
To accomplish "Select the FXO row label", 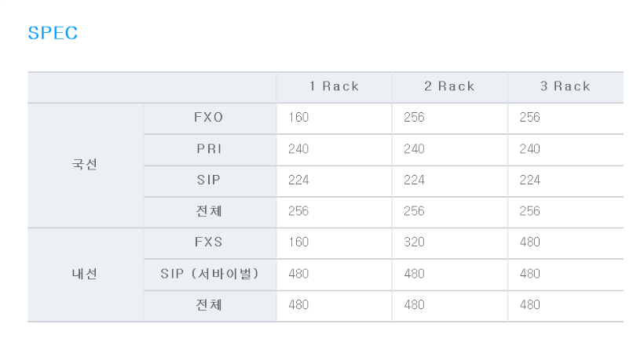I will click(209, 118).
